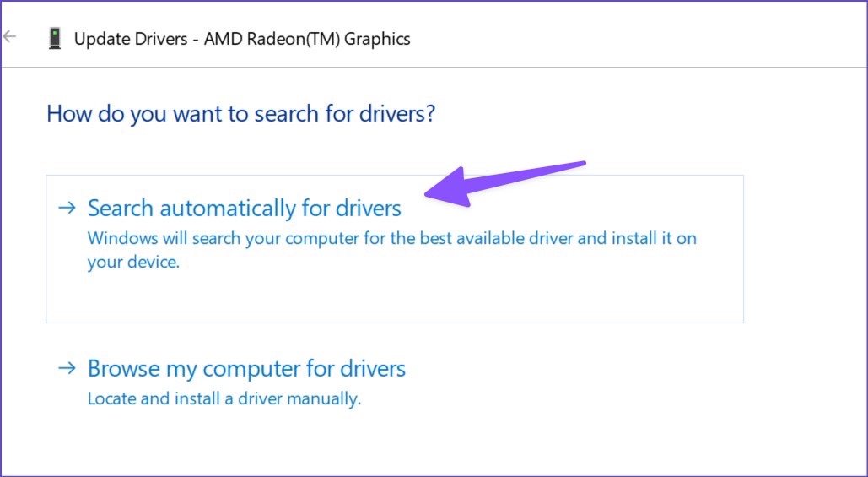Click the question mark ending the heading
The height and width of the screenshot is (477, 868).
[x=429, y=112]
